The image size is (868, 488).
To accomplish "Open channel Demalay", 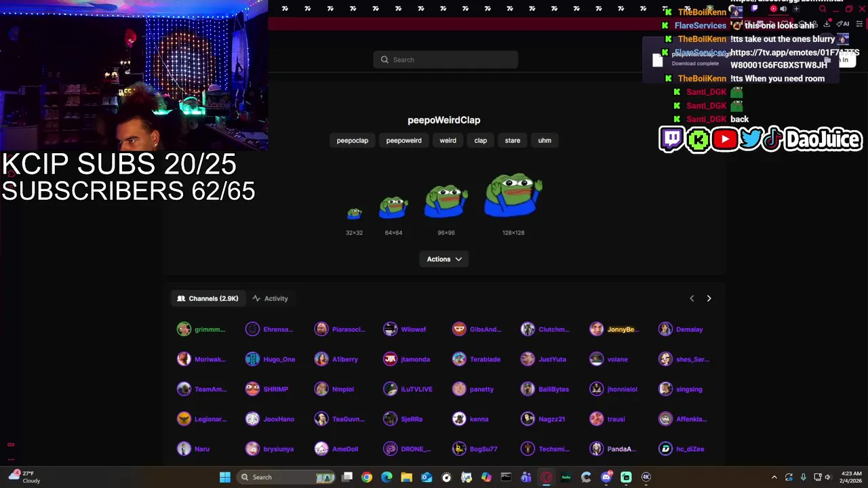I will tap(681, 329).
